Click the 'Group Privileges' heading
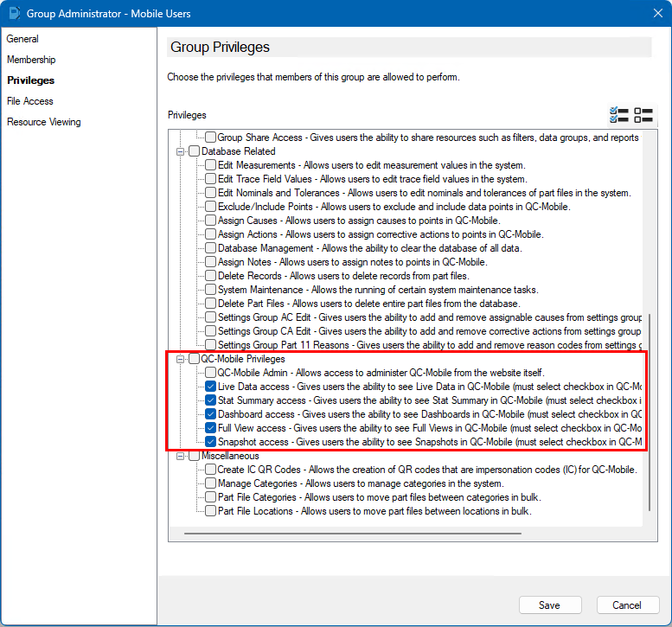The image size is (672, 627). pos(220,48)
